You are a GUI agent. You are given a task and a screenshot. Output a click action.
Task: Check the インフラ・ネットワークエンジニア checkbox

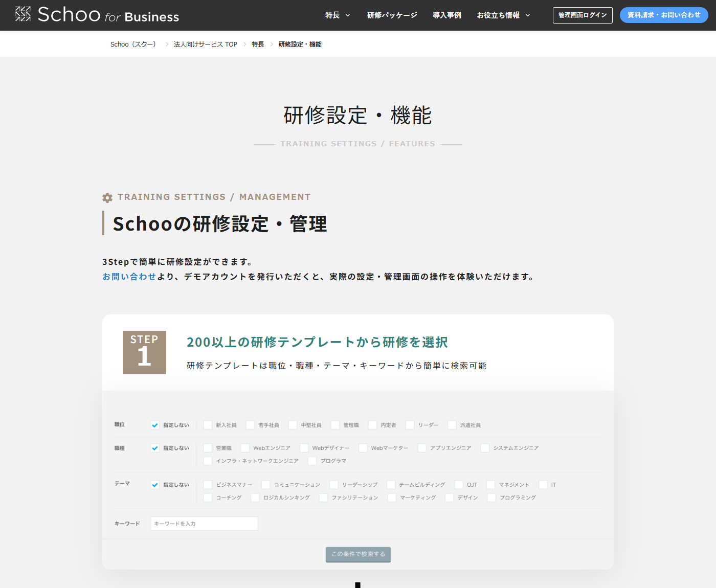tap(208, 461)
